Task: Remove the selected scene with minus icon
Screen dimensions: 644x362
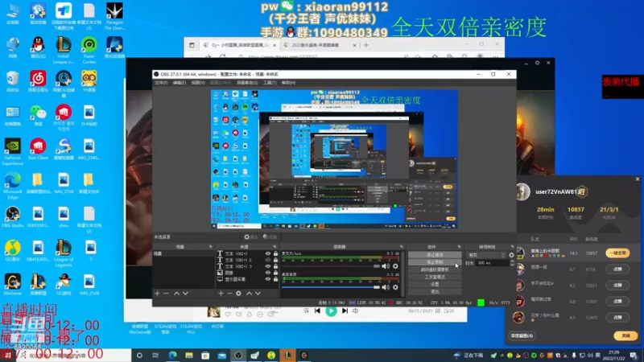Action: (x=166, y=294)
